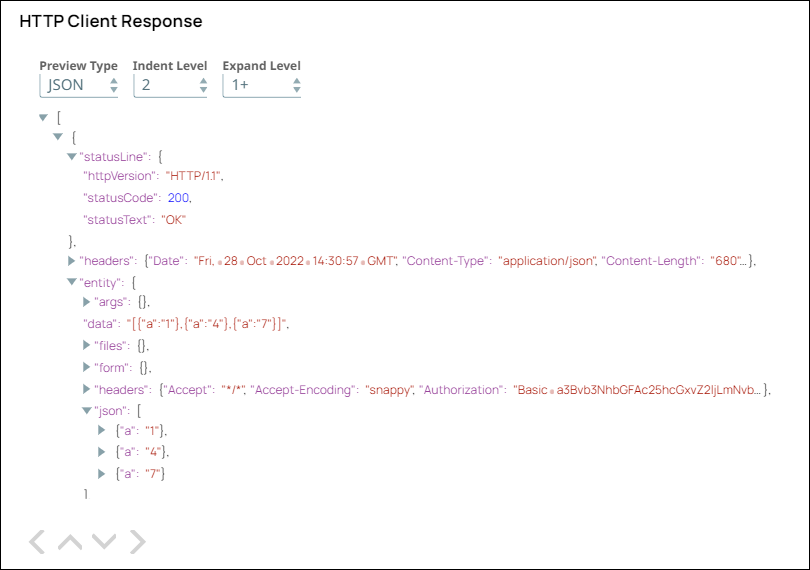Collapse the json array node
810x570 pixels.
point(86,410)
